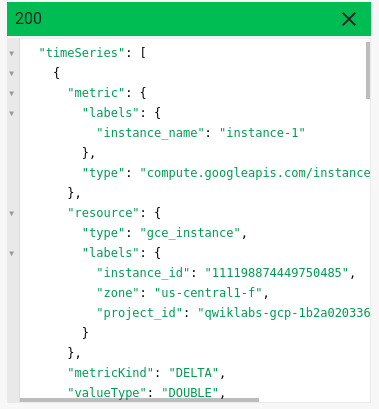Screen dimensions: 379x409
Task: Select the "instance-1" value
Action: pyautogui.click(x=262, y=133)
